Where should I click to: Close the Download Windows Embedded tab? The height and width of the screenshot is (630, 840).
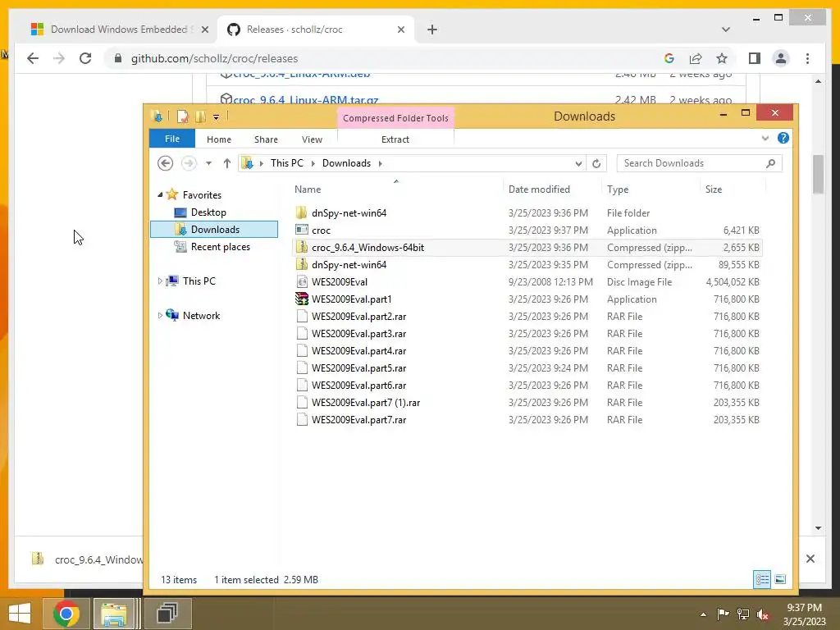pyautogui.click(x=204, y=30)
